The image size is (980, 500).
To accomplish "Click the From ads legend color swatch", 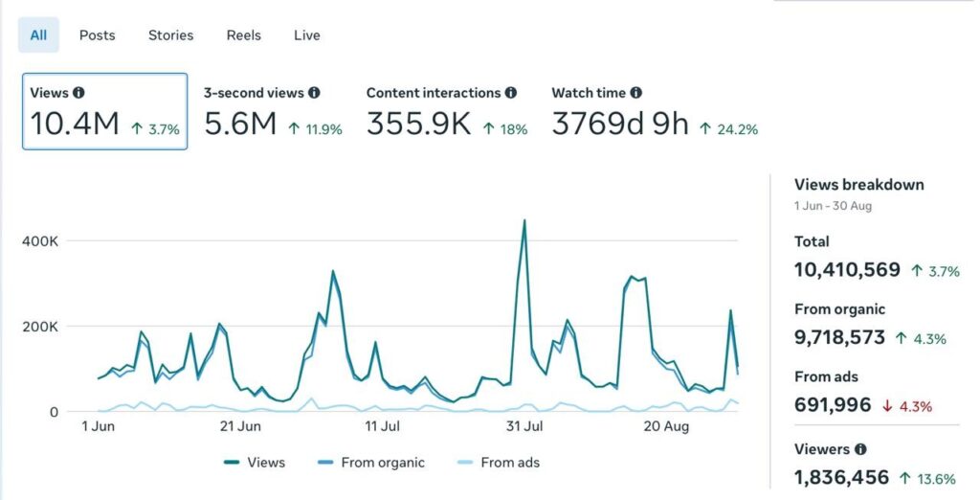I will (465, 463).
